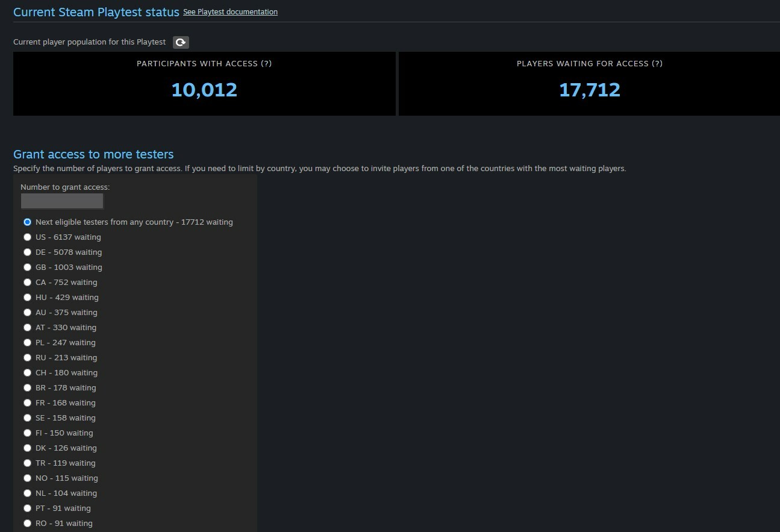Image resolution: width=780 pixels, height=532 pixels.
Task: Select RU 213 waiting radio option
Action: tap(27, 358)
